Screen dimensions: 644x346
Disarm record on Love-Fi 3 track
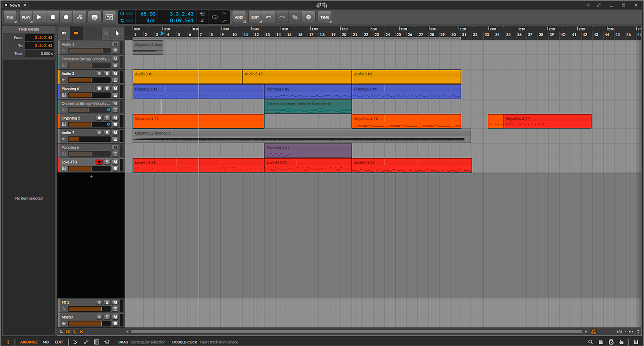click(x=99, y=162)
